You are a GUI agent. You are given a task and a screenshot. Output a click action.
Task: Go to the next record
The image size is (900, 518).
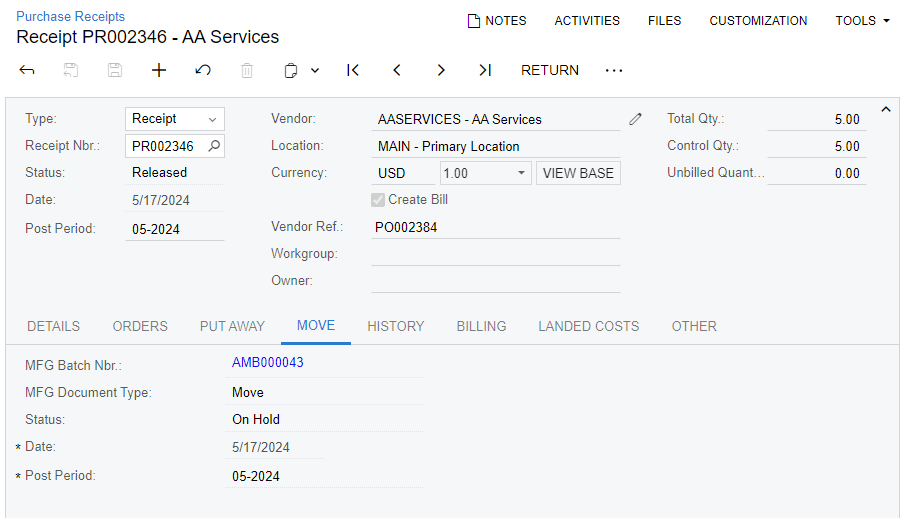pyautogui.click(x=441, y=70)
